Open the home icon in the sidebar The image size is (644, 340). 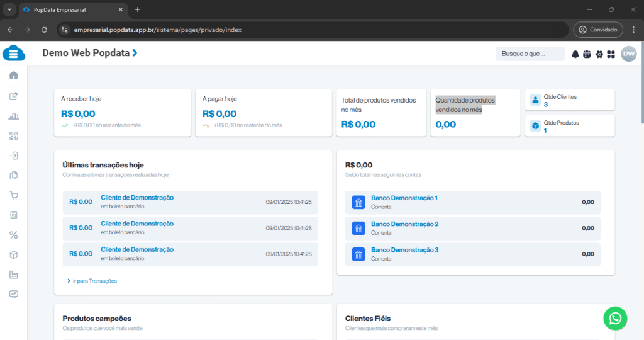pos(13,76)
